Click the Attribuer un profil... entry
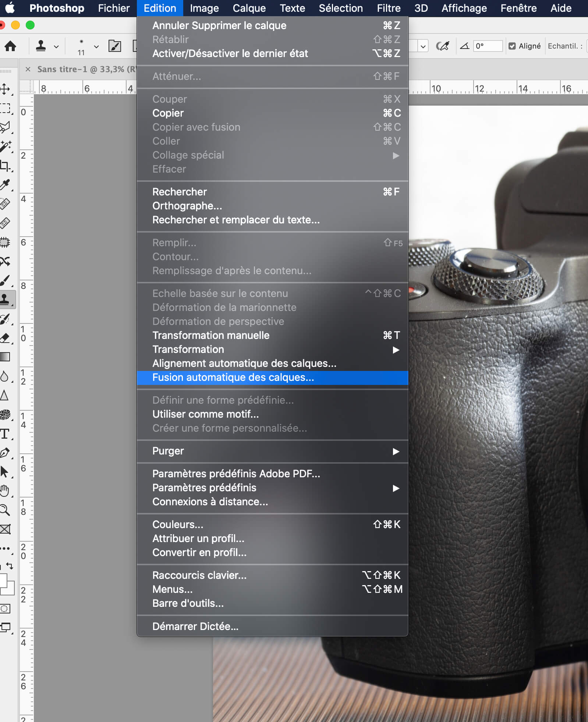 pyautogui.click(x=272, y=538)
